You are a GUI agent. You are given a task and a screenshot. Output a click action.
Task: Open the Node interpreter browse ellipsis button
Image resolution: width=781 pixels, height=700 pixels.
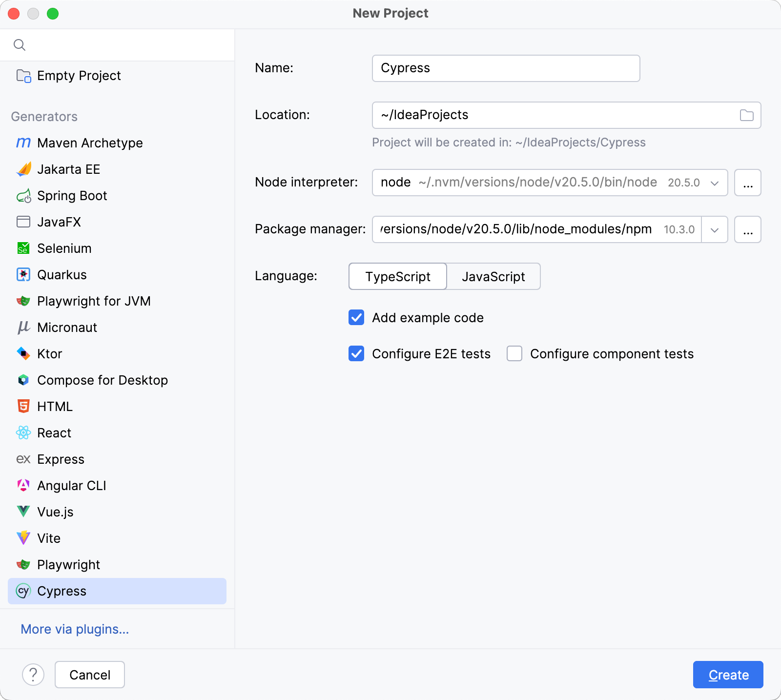point(748,183)
